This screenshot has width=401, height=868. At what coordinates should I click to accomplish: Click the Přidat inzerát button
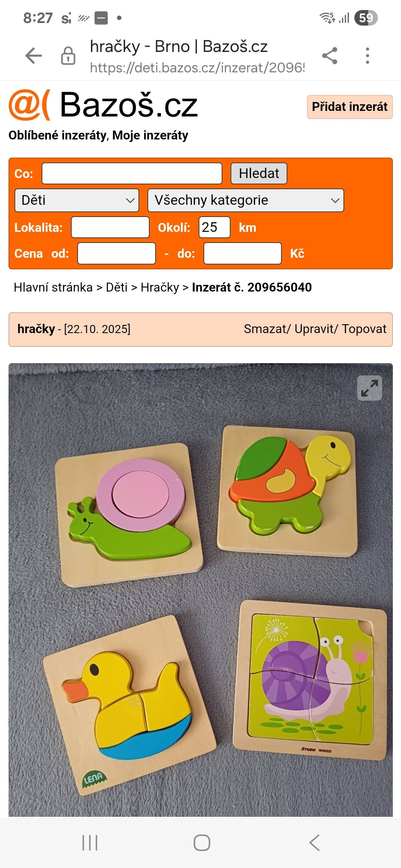350,107
